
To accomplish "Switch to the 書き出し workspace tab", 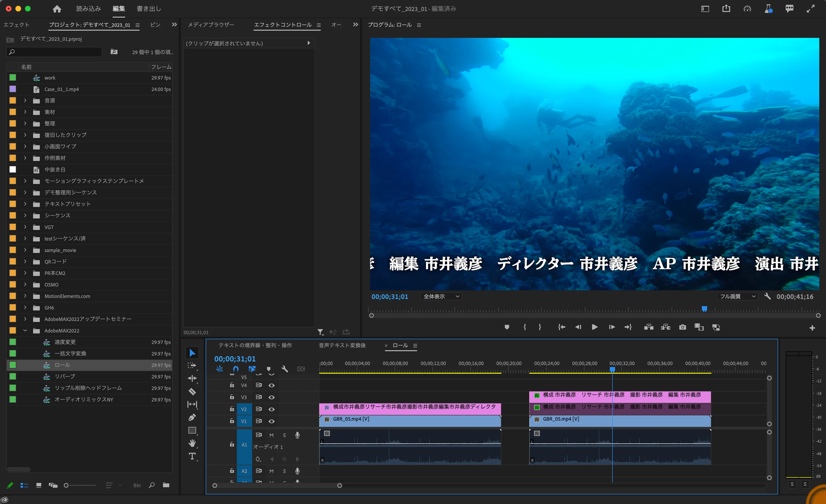I will pos(149,9).
